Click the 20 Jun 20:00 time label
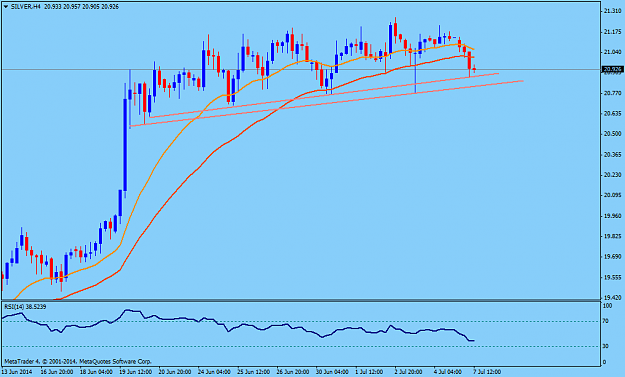This screenshot has width=625, height=377. tap(175, 372)
